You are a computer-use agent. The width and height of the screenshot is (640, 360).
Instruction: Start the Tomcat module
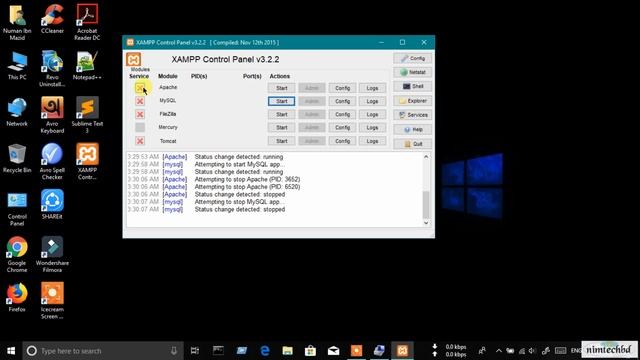tap(282, 141)
